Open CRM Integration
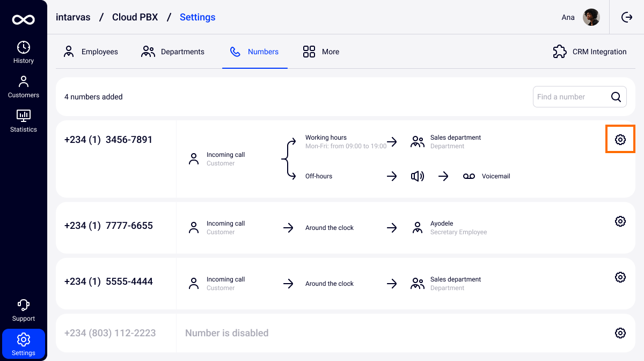 [589, 52]
